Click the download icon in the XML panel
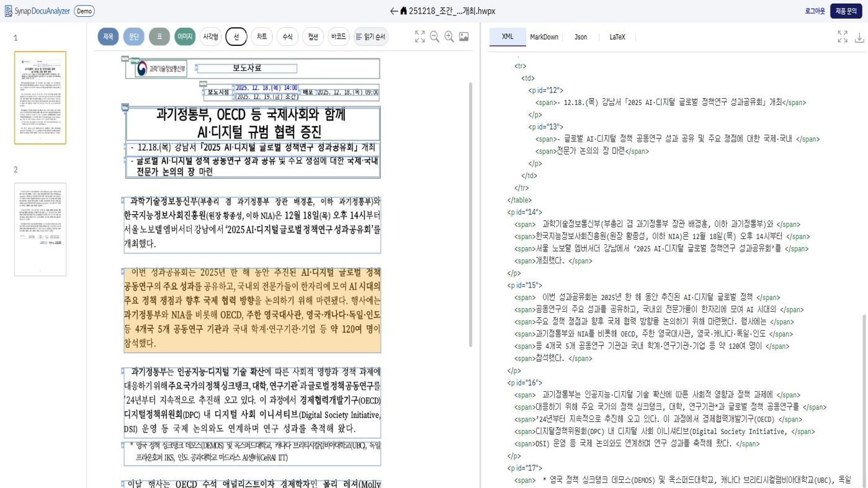Screen dimensions: 868x488 coord(859,38)
